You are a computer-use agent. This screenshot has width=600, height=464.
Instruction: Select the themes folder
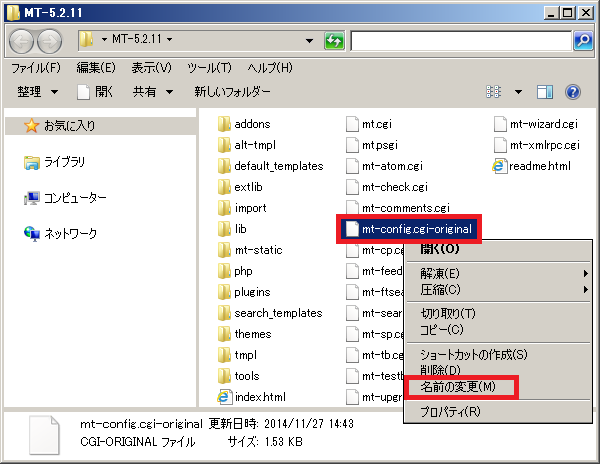[244, 334]
